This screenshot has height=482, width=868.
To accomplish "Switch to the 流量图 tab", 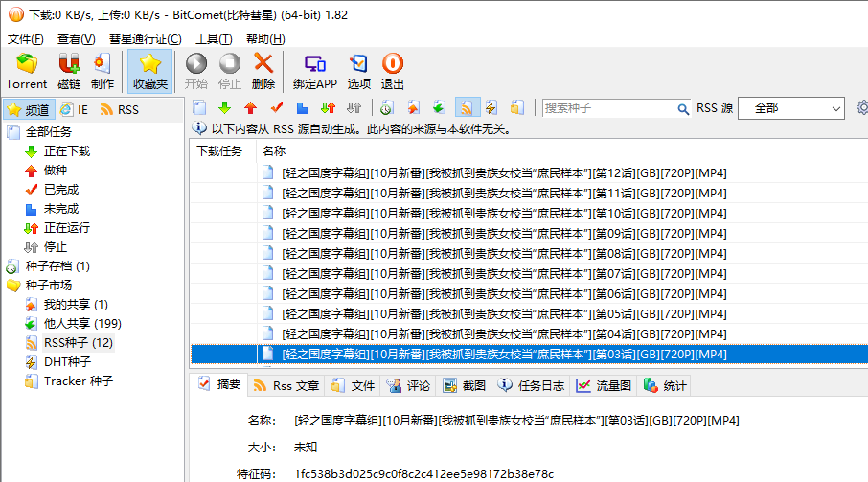I will [604, 385].
